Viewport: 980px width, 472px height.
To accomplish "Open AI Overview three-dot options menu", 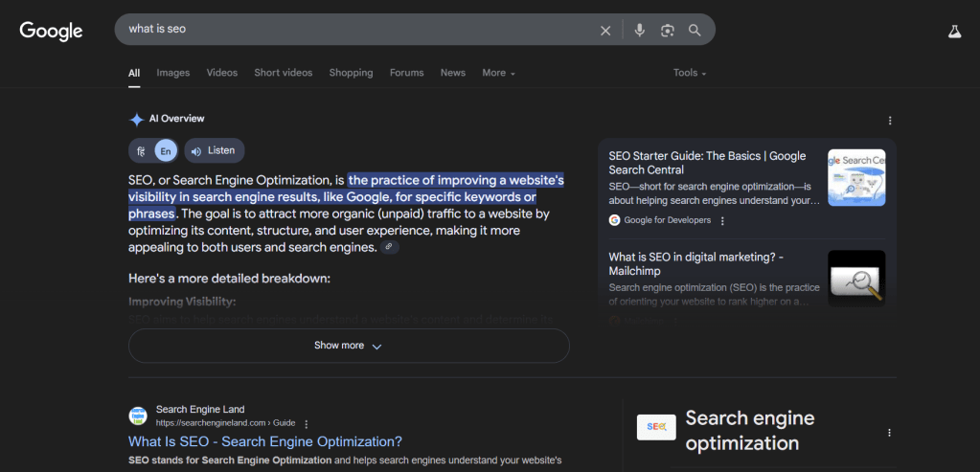I will [x=890, y=121].
